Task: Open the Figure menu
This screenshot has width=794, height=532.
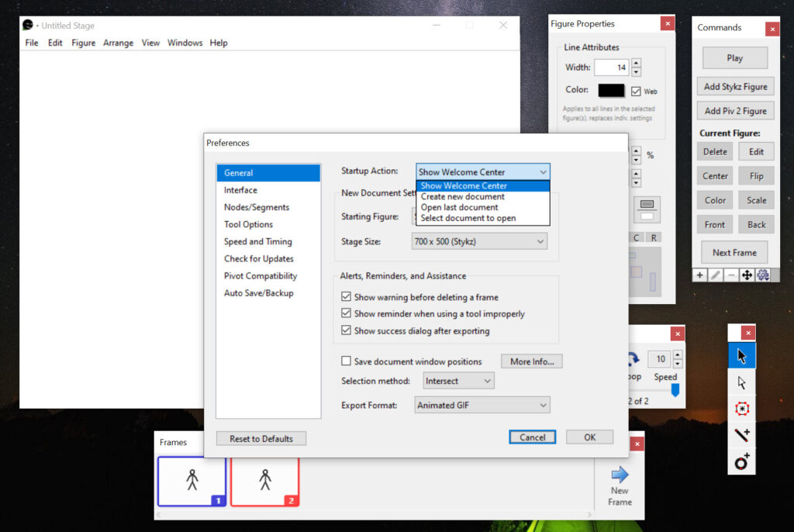Action: [x=84, y=43]
